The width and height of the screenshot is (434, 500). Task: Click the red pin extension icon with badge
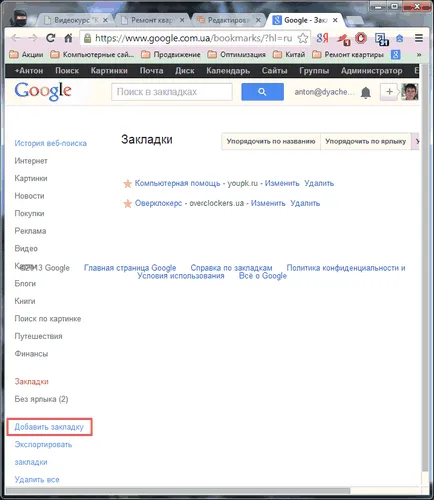[343, 39]
